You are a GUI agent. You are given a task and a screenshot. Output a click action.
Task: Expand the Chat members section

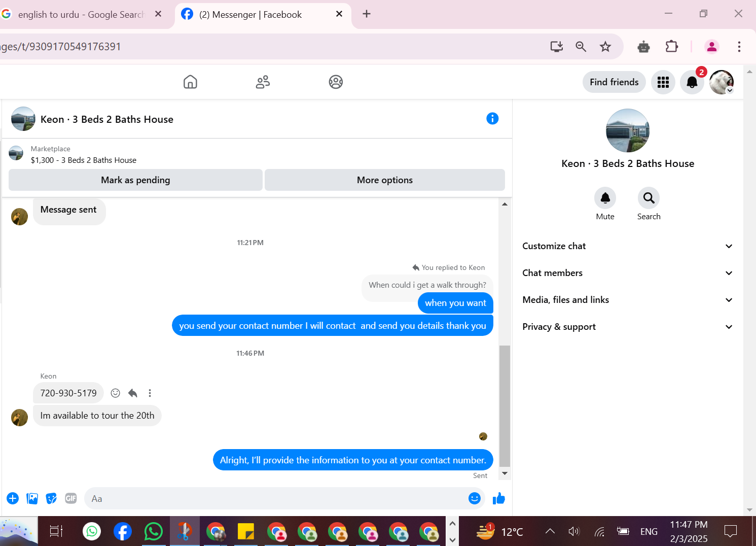click(x=628, y=273)
